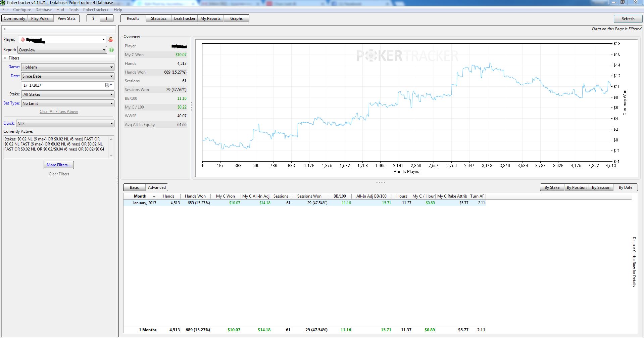Open the date picker calendar icon
Viewport: 644px width, 338px height.
[107, 85]
